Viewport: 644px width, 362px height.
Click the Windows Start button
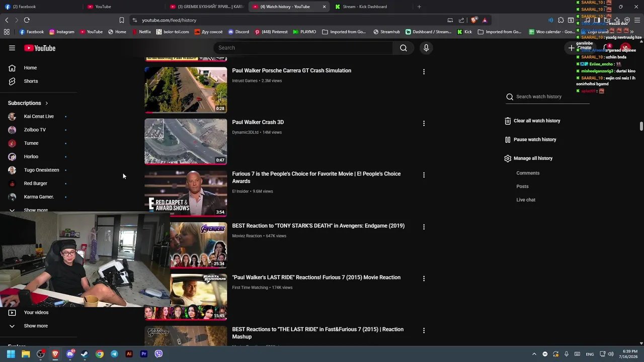(x=11, y=354)
